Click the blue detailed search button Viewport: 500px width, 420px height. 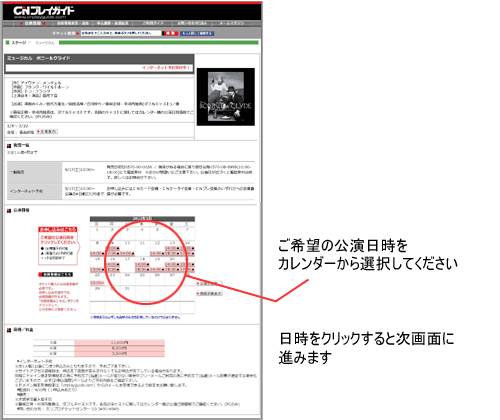click(197, 33)
